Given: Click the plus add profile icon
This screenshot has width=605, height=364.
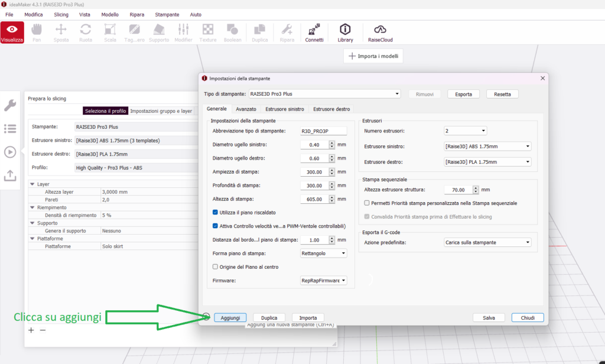Looking at the screenshot, I should pyautogui.click(x=31, y=330).
